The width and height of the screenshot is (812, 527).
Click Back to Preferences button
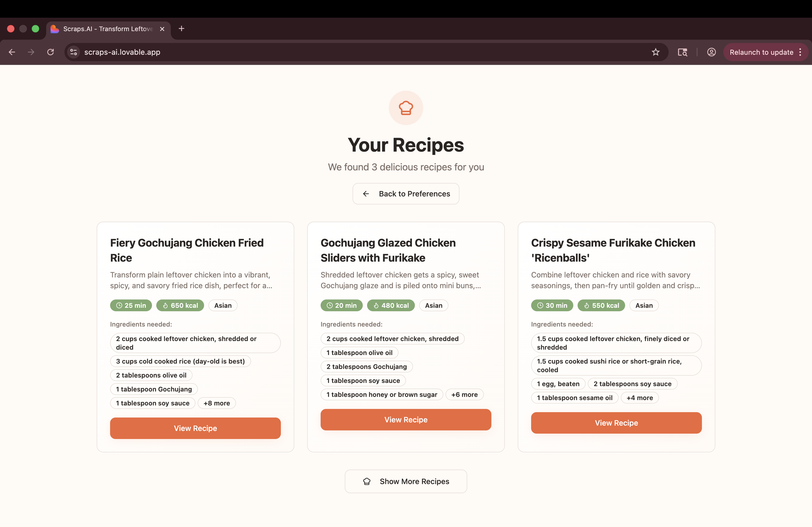pos(406,194)
